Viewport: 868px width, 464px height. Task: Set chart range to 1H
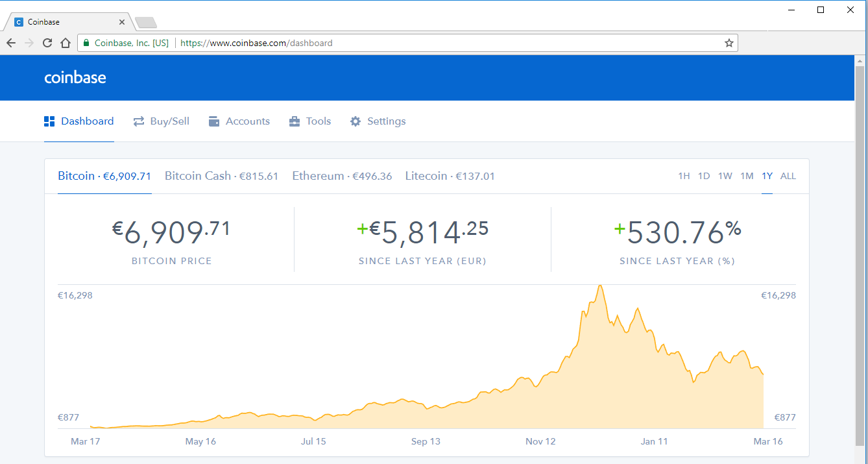tap(684, 176)
